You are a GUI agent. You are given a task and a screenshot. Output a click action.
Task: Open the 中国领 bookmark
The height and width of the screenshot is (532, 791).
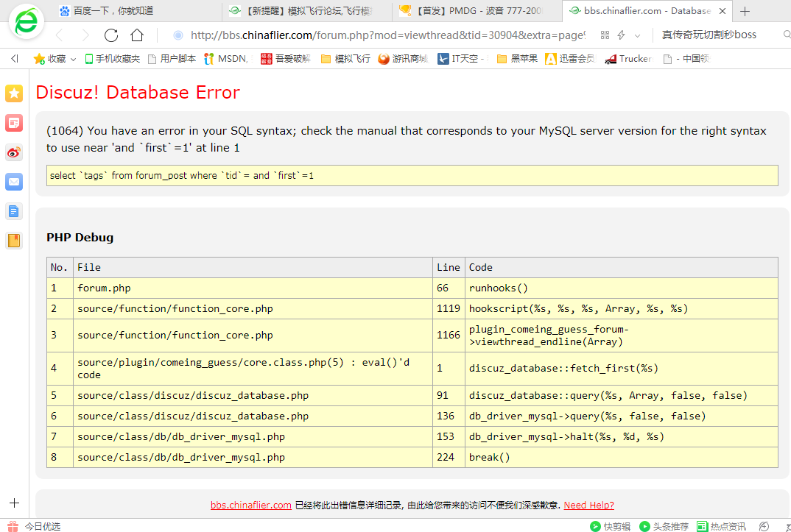click(x=686, y=59)
